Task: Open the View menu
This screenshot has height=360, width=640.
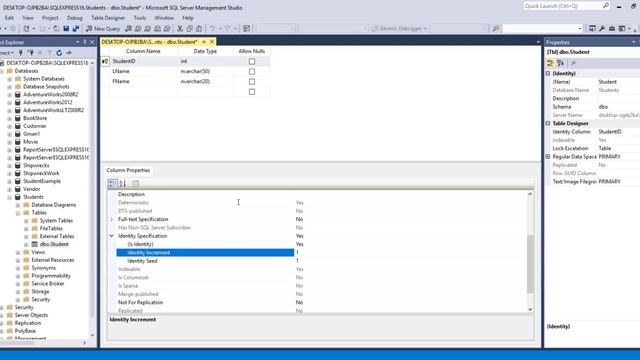Action: (x=28, y=18)
